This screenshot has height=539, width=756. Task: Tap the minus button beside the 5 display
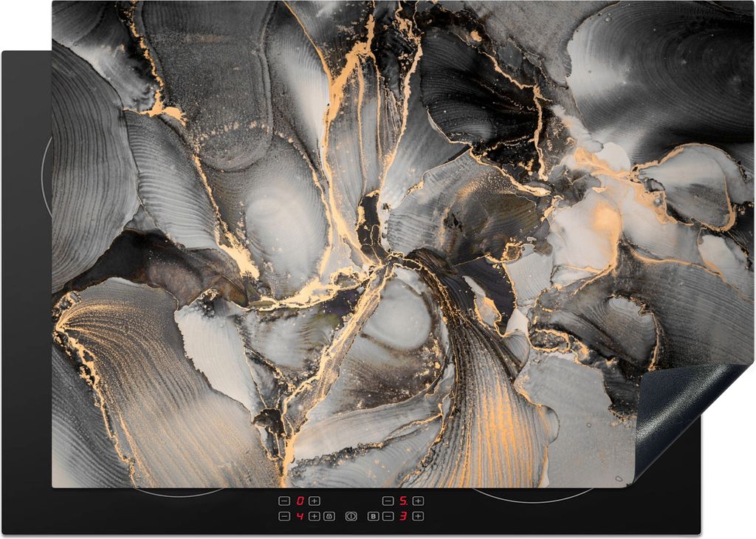(388, 501)
